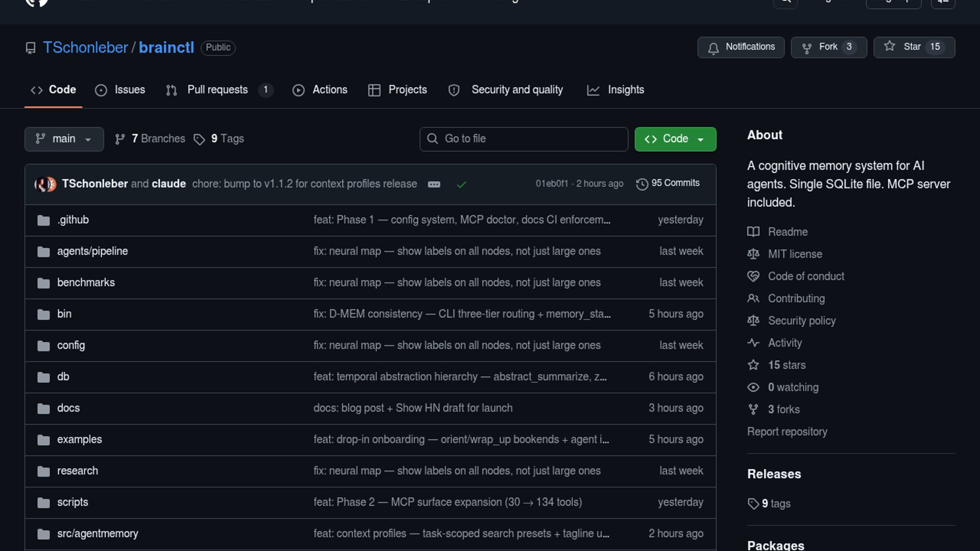Click the Go to file search field
This screenshot has width=980, height=551.
524,139
